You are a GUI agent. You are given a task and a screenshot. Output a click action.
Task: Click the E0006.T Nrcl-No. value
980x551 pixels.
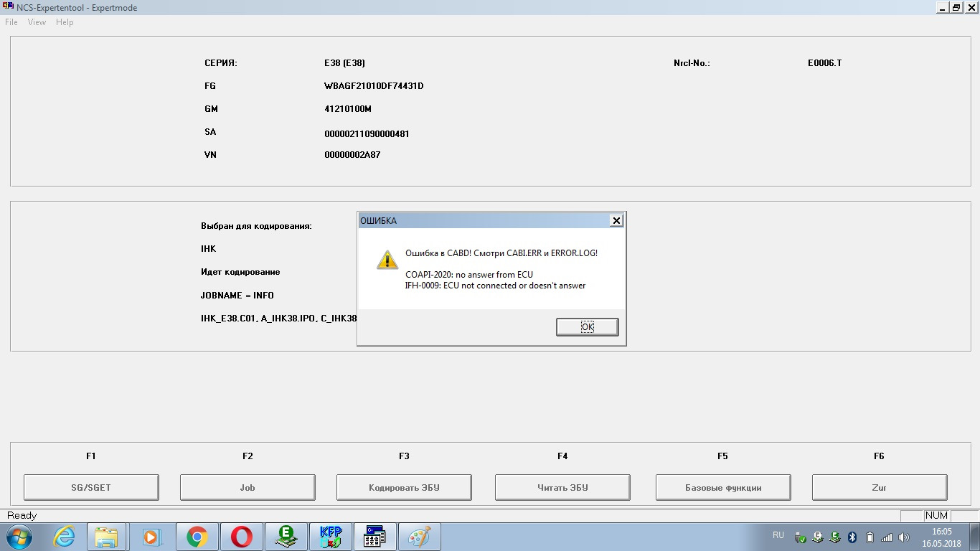point(824,63)
